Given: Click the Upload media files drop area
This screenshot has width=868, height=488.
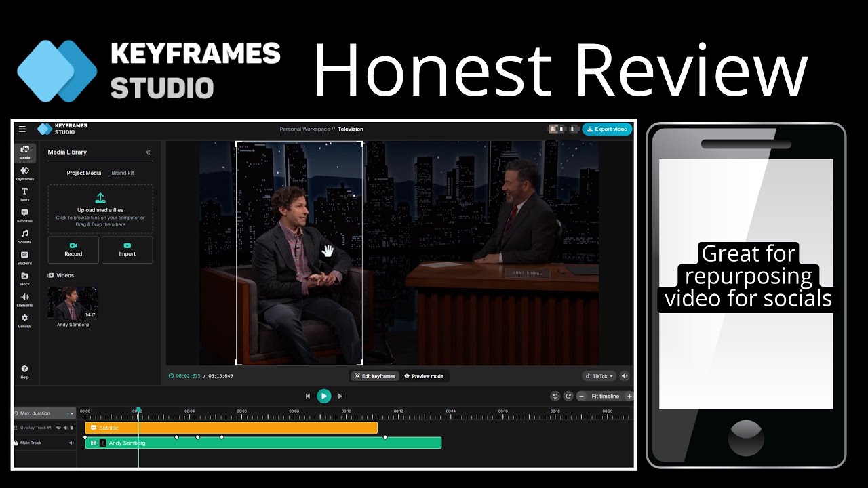Looking at the screenshot, I should (x=100, y=209).
